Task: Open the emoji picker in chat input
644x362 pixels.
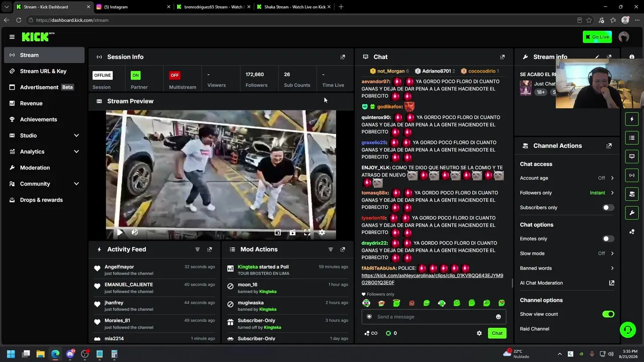Action: [x=498, y=317]
